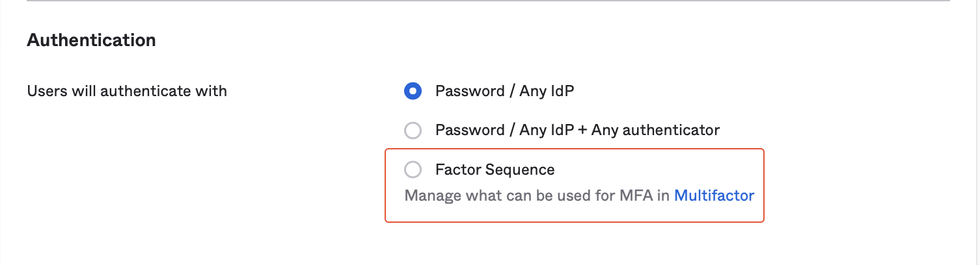Select the selected "Password / Any IdP" radio button
Screen dimensions: 980x265
tap(413, 91)
